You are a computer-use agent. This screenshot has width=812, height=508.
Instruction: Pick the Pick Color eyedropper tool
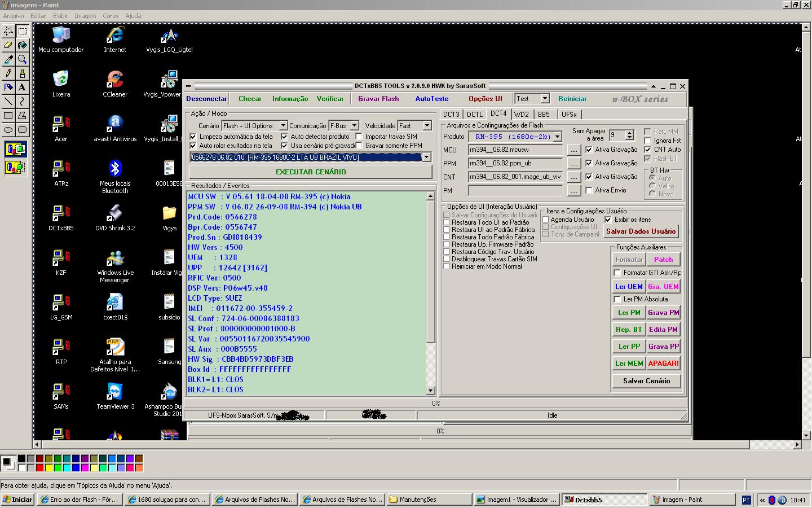click(x=8, y=59)
